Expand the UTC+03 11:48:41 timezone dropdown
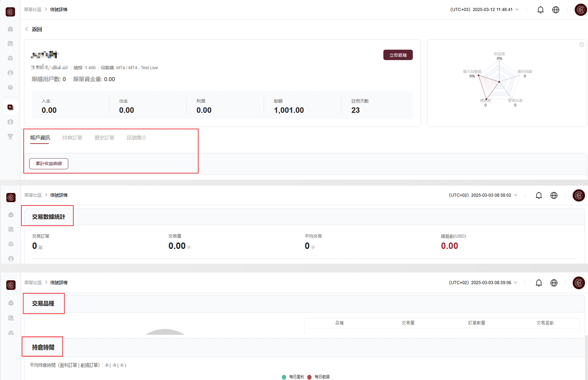The width and height of the screenshot is (588, 380). tap(484, 10)
